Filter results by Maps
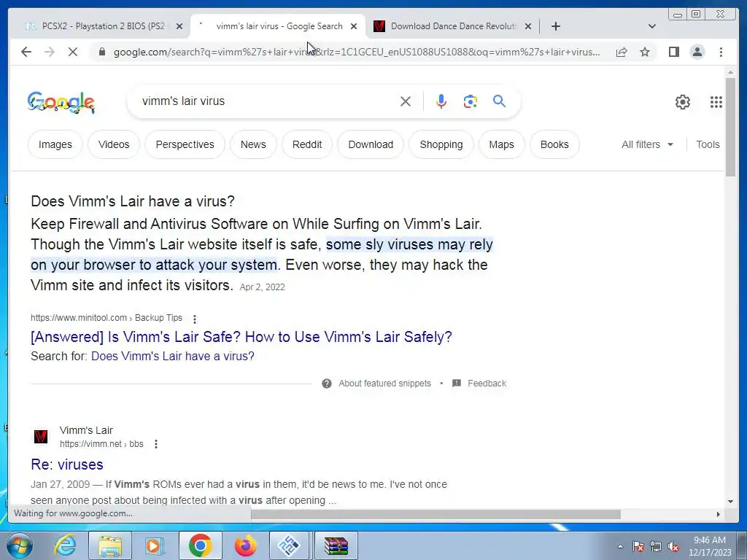This screenshot has height=560, width=747. click(x=501, y=144)
